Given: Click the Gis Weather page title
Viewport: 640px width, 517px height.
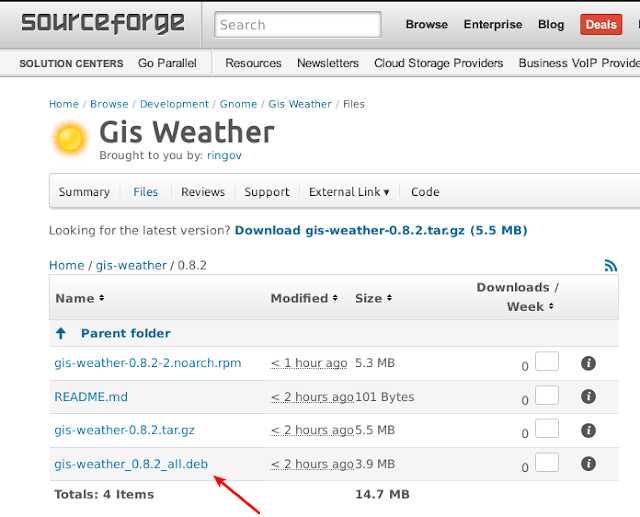Looking at the screenshot, I should (187, 132).
